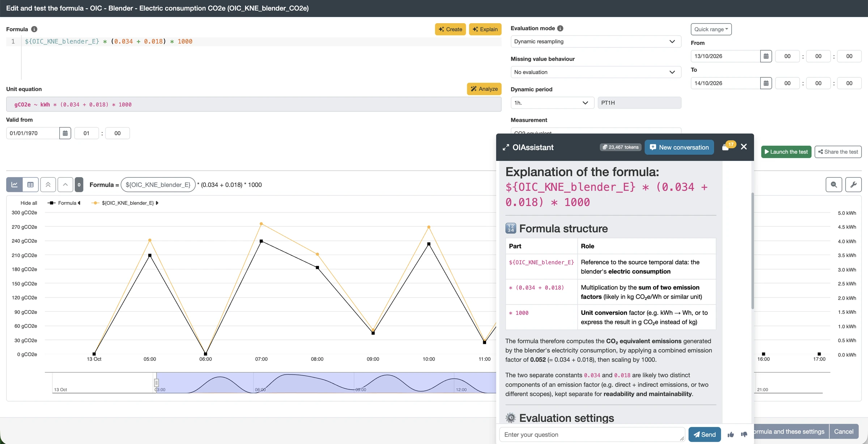This screenshot has width=868, height=444.
Task: Start a New conversation
Action: (x=679, y=148)
